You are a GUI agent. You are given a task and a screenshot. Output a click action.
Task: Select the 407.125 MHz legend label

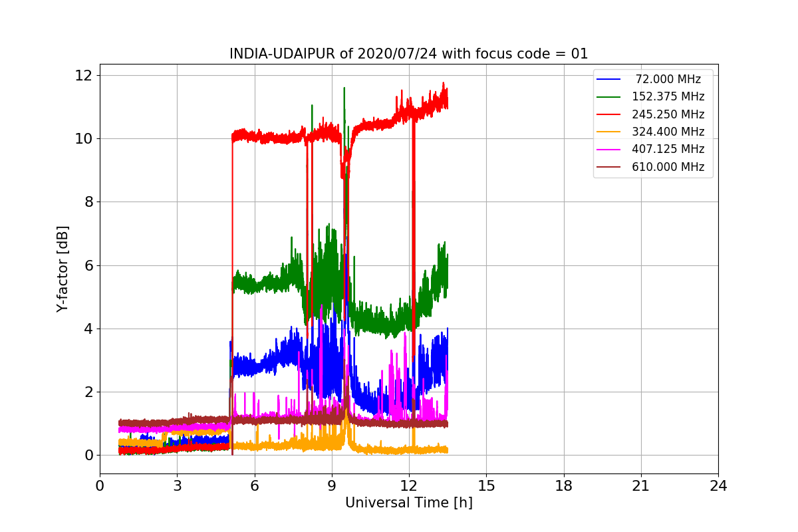(668, 150)
